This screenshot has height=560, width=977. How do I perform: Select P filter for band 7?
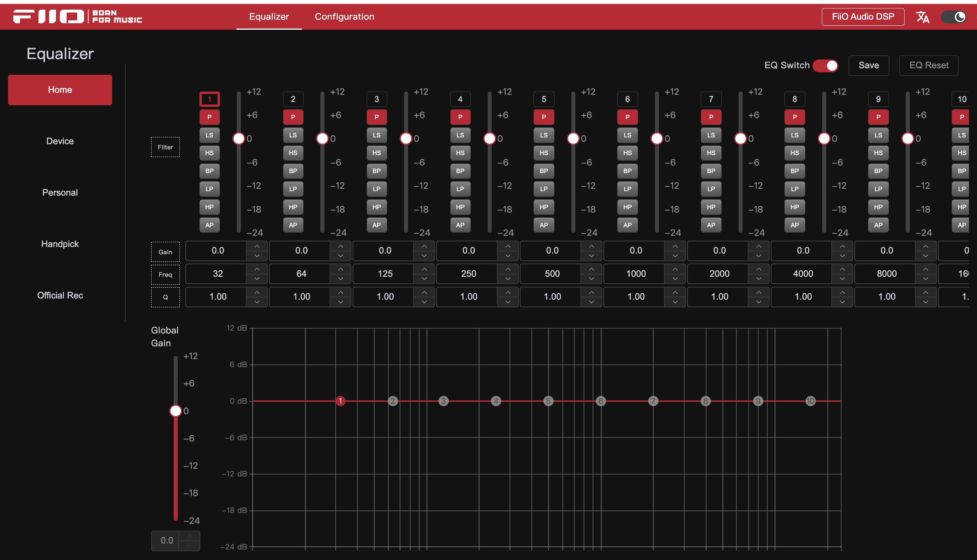pos(711,117)
